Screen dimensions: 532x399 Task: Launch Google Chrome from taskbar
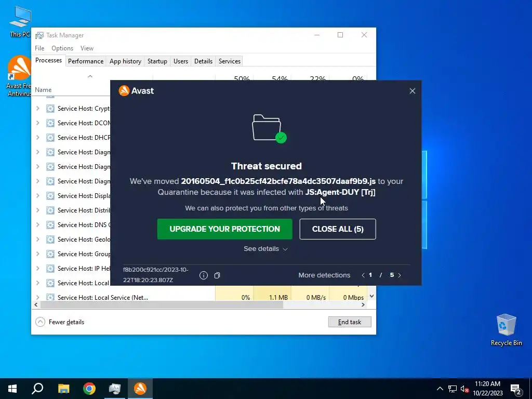[89, 389]
